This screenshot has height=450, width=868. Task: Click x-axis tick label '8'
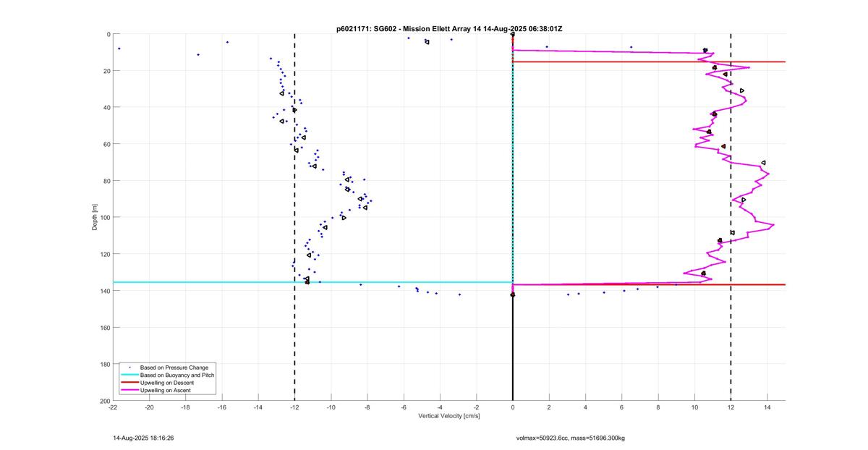[658, 407]
